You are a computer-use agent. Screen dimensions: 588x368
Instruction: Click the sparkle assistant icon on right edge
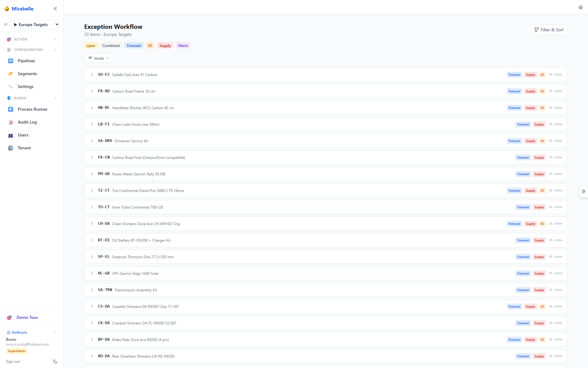(584, 191)
